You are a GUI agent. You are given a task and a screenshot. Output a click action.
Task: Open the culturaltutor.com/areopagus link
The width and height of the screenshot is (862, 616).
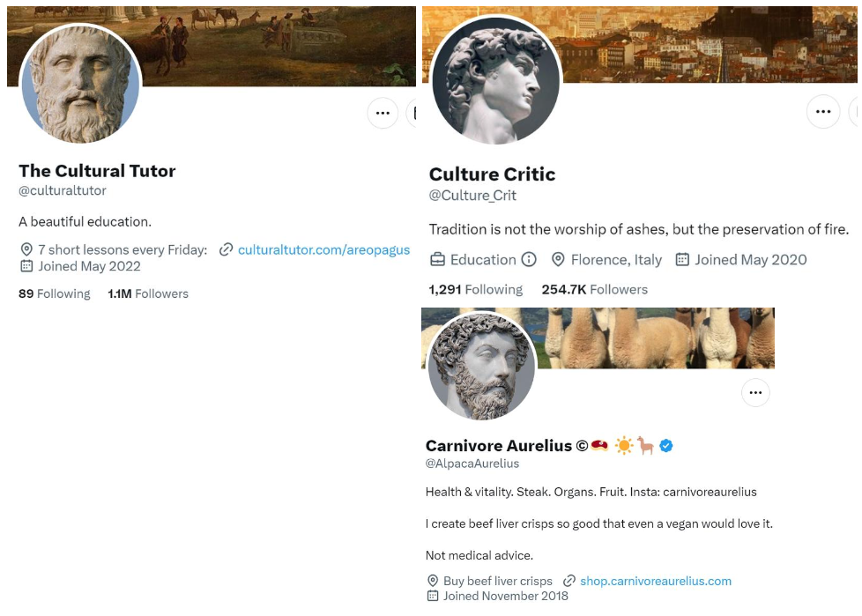tap(323, 250)
